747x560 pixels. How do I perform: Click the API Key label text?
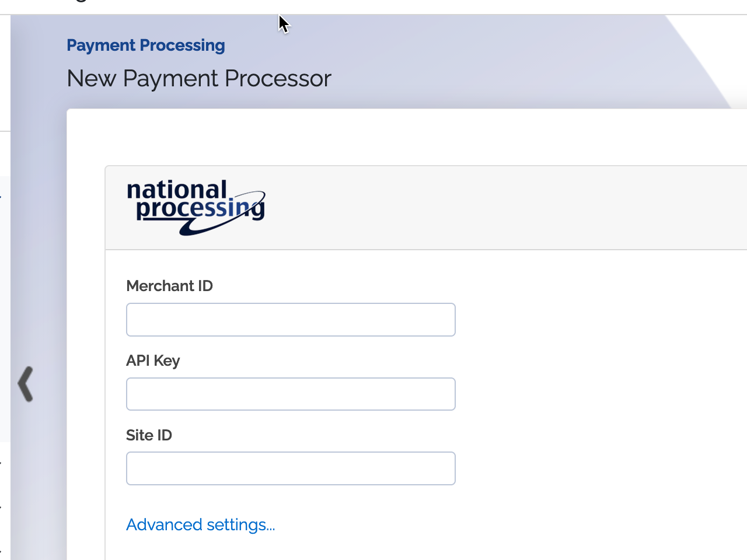click(x=153, y=360)
